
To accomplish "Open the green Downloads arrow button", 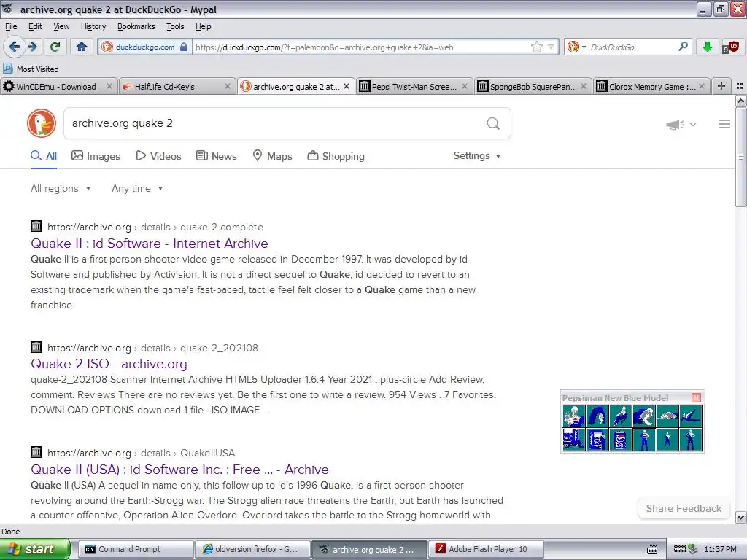I will [x=707, y=47].
